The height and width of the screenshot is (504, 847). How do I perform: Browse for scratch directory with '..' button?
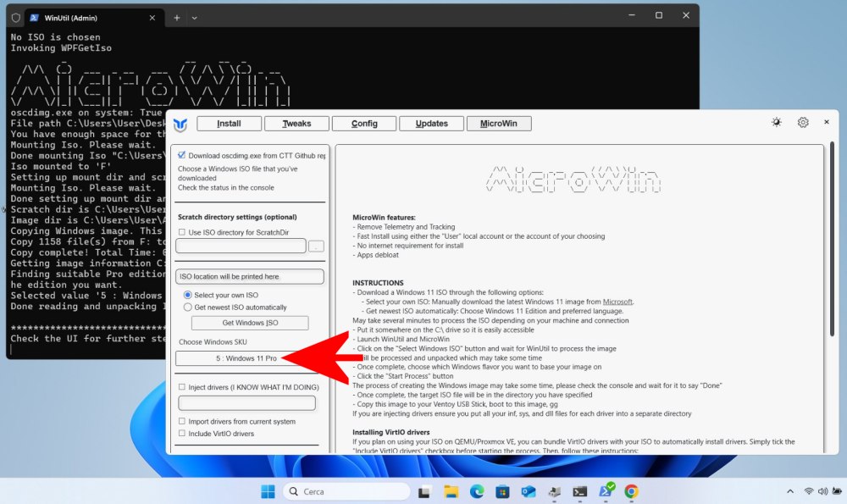click(316, 246)
